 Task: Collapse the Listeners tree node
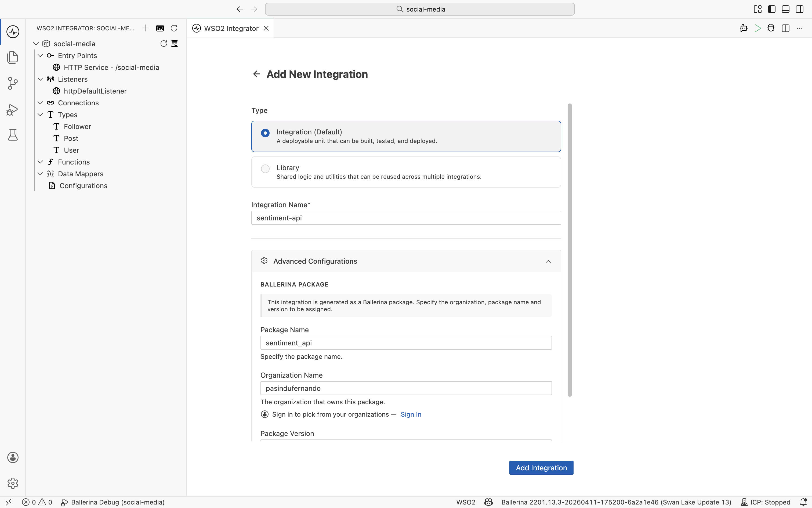(40, 79)
